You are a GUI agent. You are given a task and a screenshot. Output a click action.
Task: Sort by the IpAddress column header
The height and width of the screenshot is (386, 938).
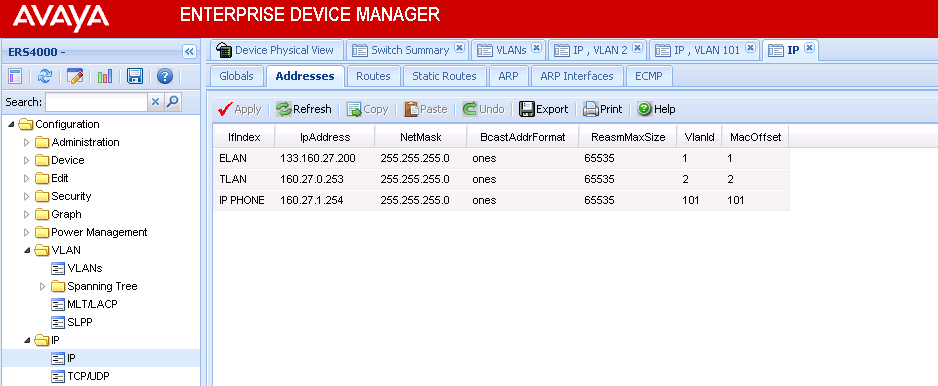(x=325, y=137)
